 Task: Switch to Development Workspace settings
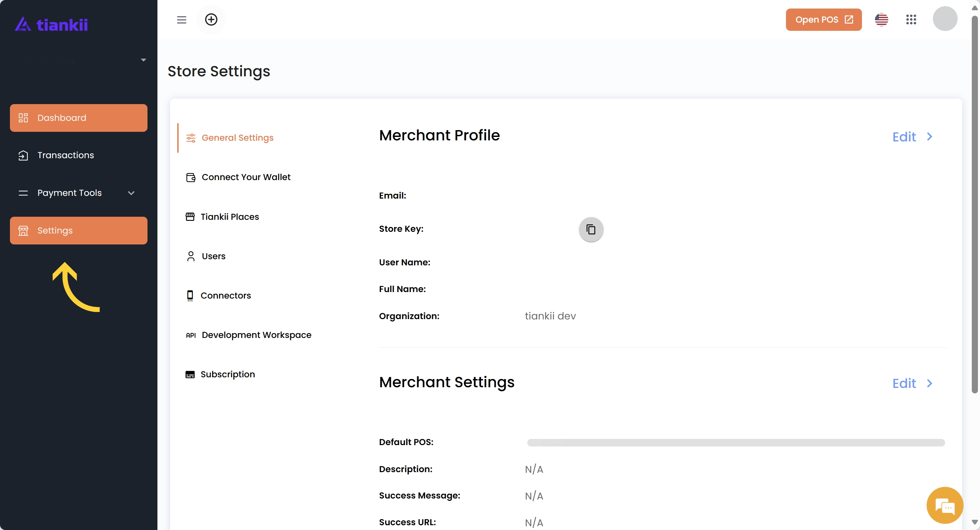pyautogui.click(x=256, y=335)
